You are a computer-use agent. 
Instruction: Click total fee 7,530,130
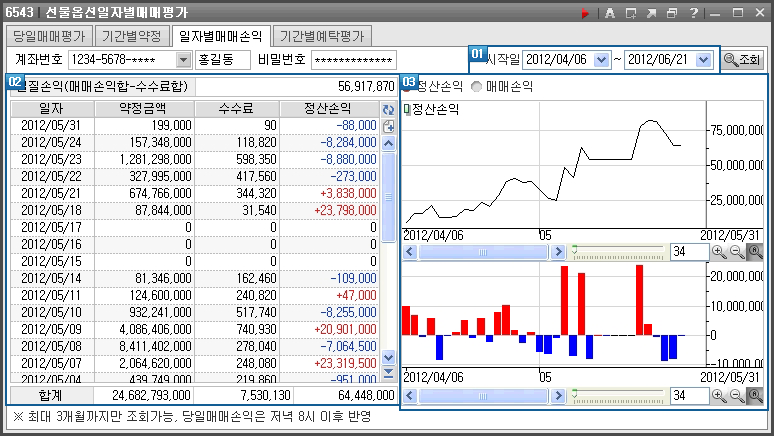(265, 396)
